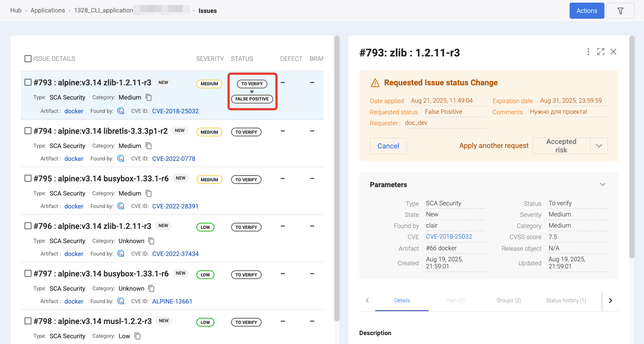
Task: Select all issues with header checkbox
Action: tap(28, 59)
